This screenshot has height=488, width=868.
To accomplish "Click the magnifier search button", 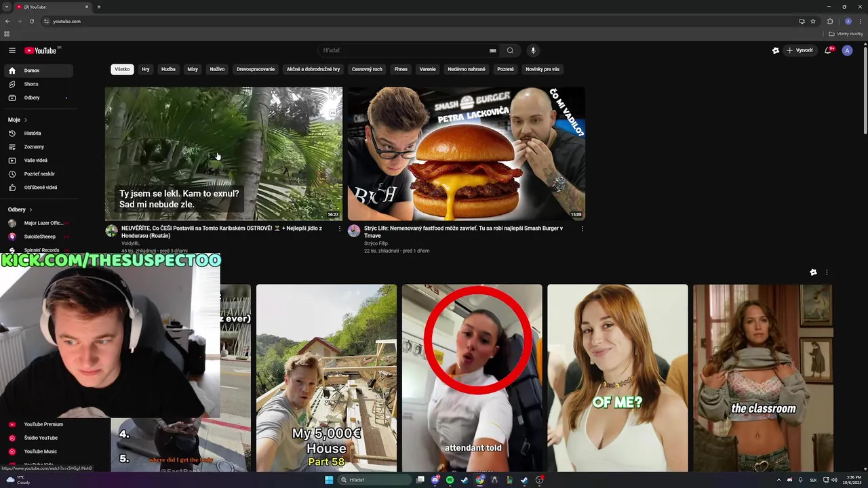I will [510, 50].
